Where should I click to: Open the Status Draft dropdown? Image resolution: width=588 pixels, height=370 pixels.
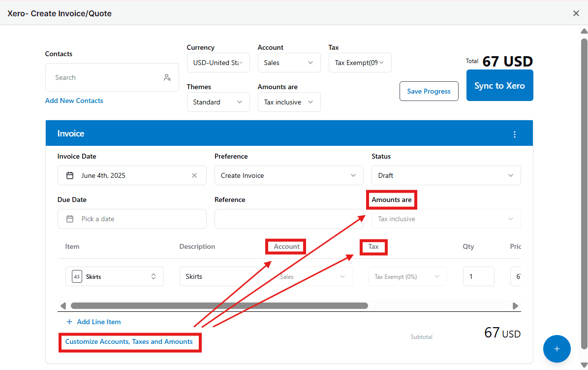pyautogui.click(x=446, y=175)
